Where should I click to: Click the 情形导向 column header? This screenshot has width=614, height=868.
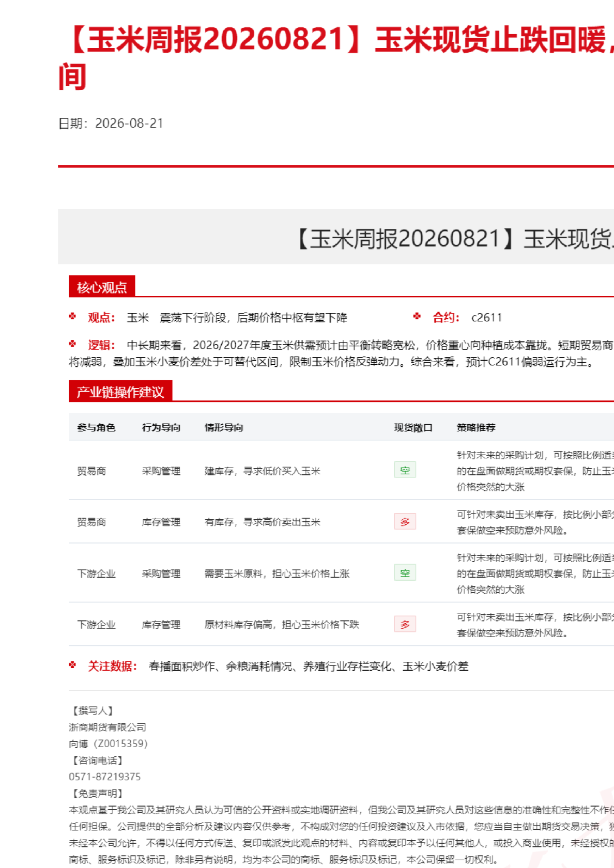224,427
